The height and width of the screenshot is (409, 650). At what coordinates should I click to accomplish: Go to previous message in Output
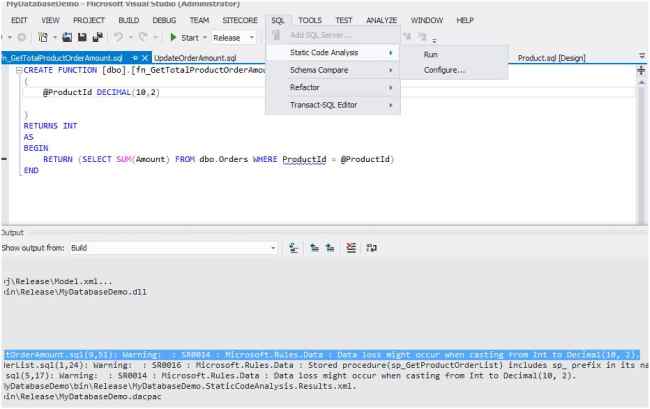(x=315, y=248)
